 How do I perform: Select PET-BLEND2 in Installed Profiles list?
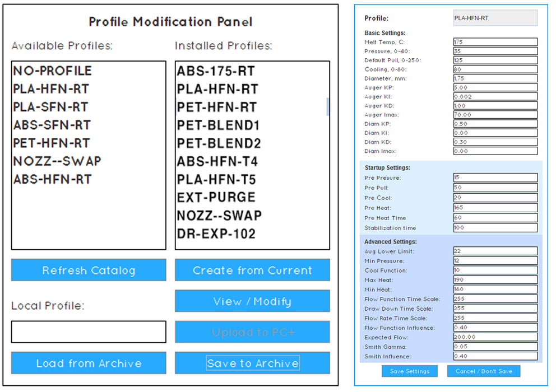pyautogui.click(x=219, y=143)
